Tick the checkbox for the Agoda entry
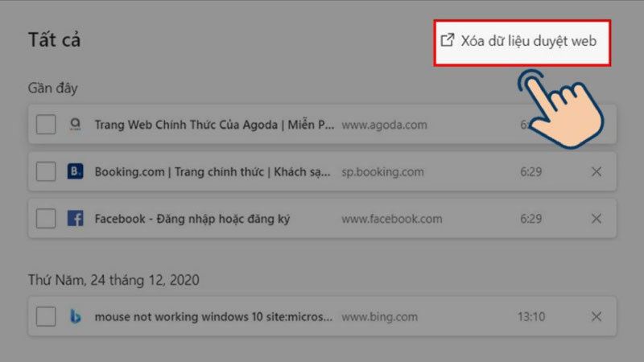644x362 pixels. click(46, 125)
